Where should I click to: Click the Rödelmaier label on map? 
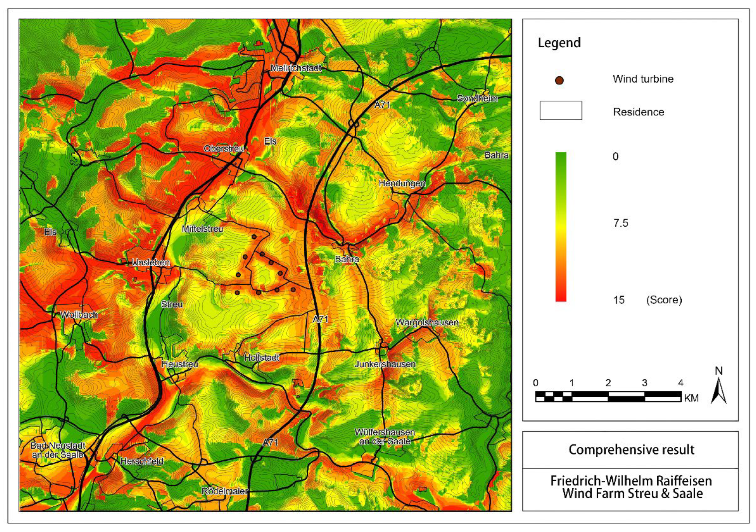pyautogui.click(x=225, y=491)
